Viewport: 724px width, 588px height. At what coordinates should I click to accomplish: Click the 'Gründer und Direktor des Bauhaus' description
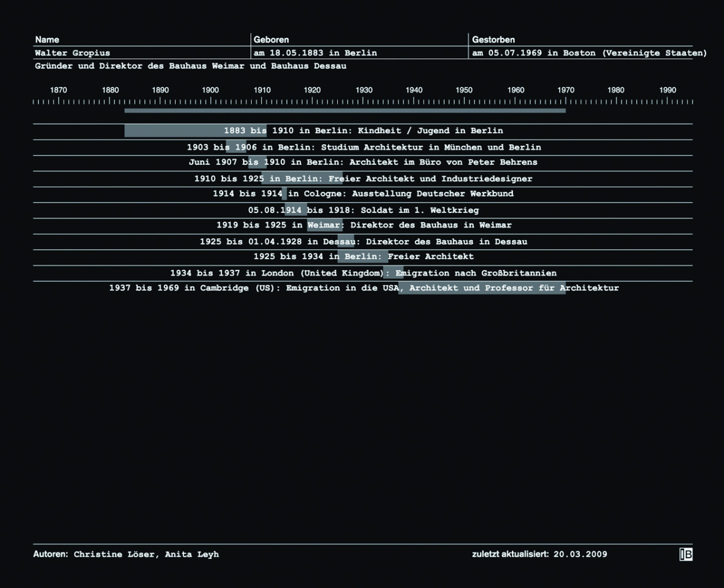click(x=191, y=66)
